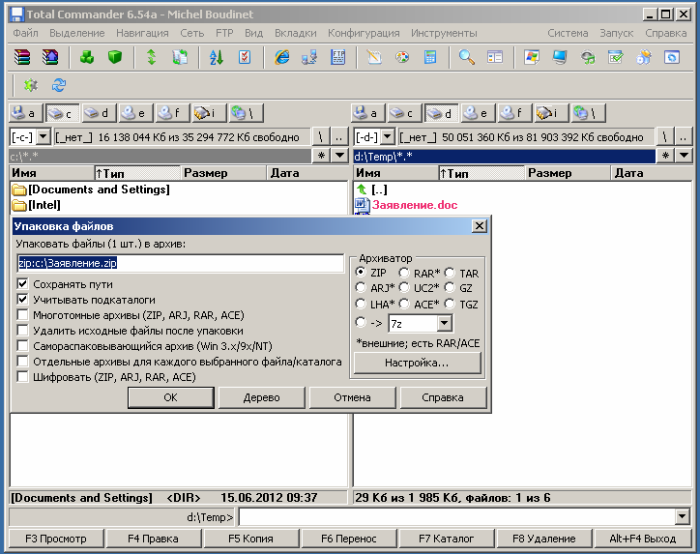
Task: Click the unpack archive books icon
Action: click(50, 58)
